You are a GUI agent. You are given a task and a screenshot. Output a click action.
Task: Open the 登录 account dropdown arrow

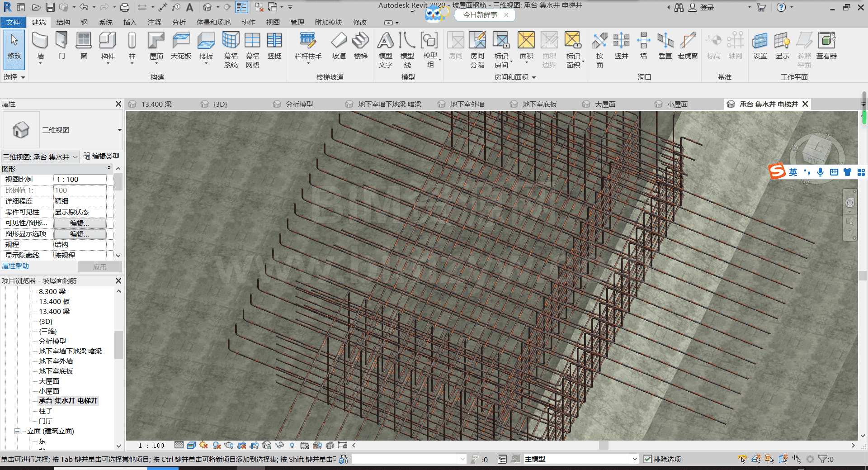pos(749,7)
